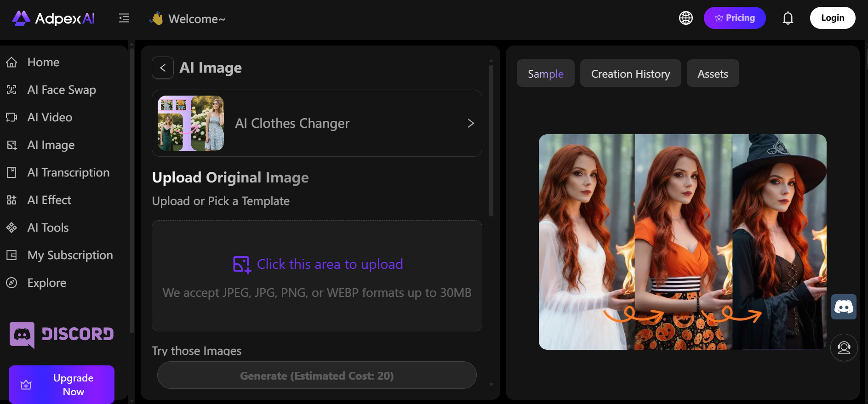This screenshot has height=404, width=868.
Task: Click the upload area for original image
Action: pyautogui.click(x=317, y=276)
